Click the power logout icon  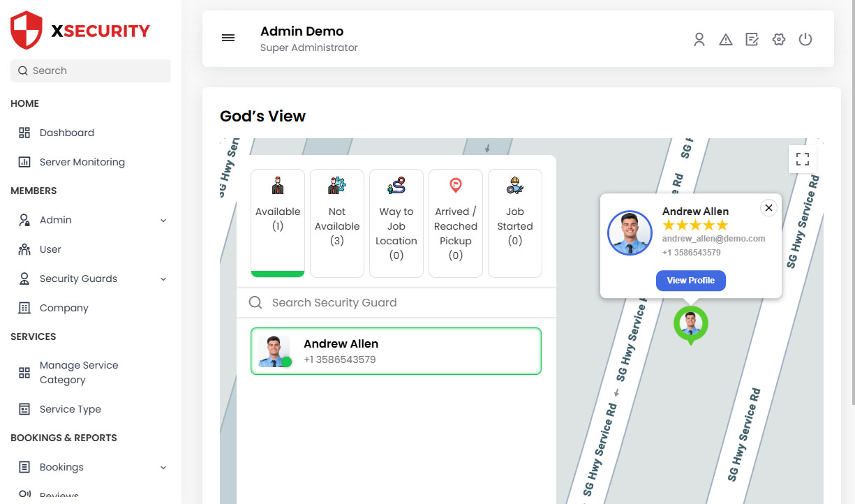tap(805, 39)
